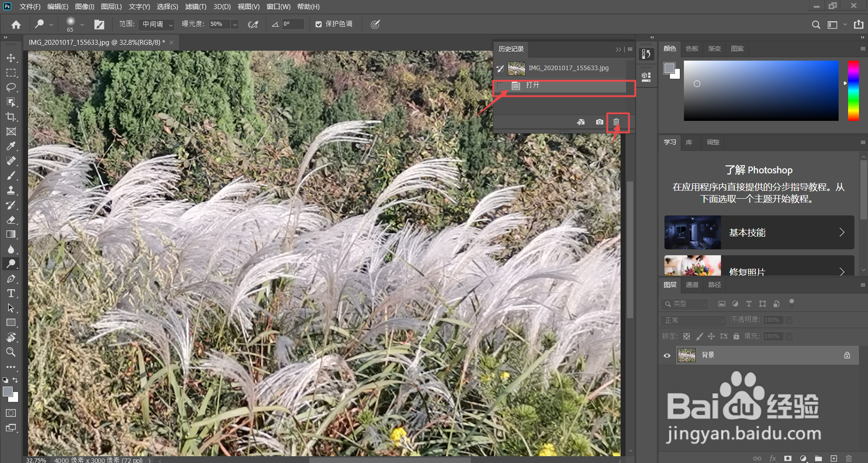The width and height of the screenshot is (868, 463).
Task: Click the share icon at top right
Action: point(859,24)
